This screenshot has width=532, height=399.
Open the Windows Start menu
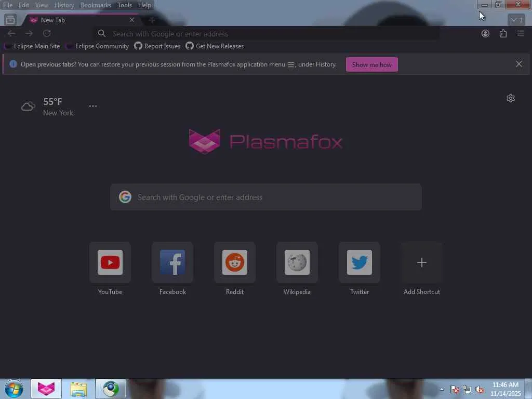tap(14, 389)
